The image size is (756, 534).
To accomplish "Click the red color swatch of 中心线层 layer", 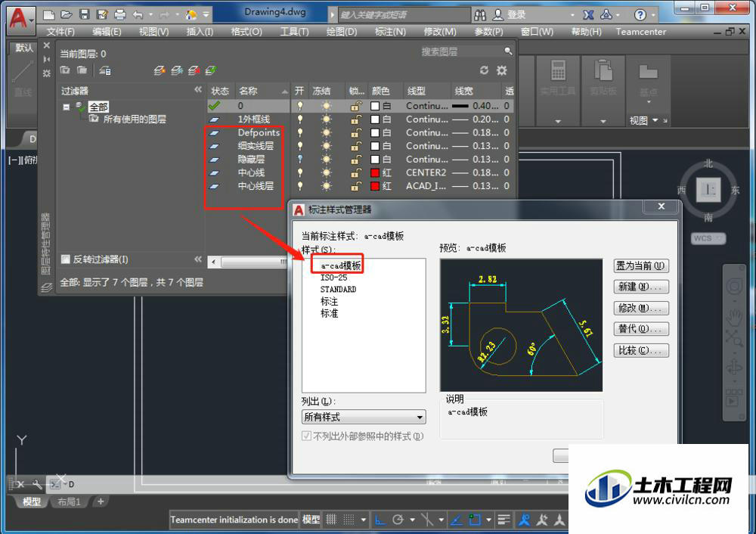I will point(375,186).
